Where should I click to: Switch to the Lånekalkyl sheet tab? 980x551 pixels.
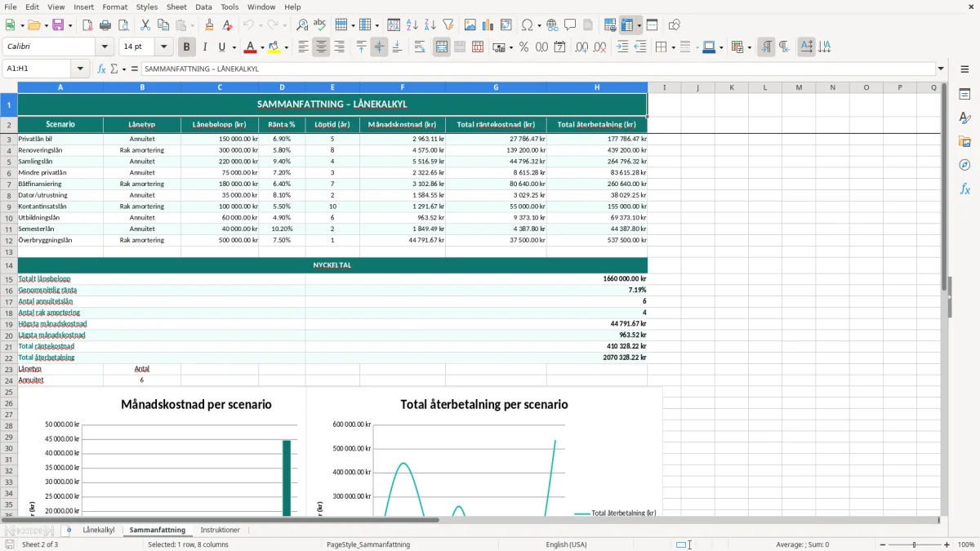coord(99,530)
